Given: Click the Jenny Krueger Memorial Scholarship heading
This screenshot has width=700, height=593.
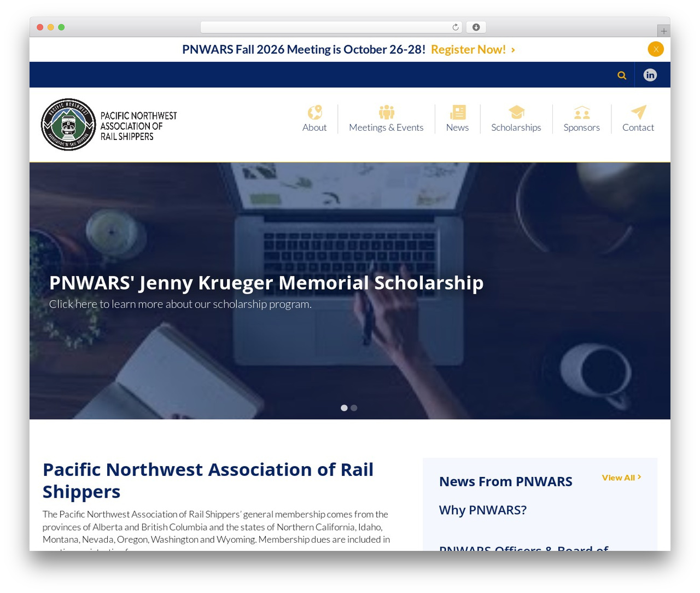Looking at the screenshot, I should pyautogui.click(x=266, y=283).
